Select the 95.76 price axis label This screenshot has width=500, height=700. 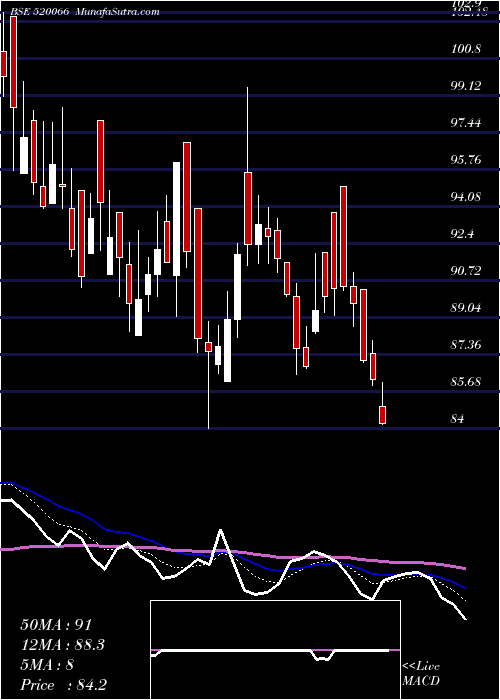[466, 159]
